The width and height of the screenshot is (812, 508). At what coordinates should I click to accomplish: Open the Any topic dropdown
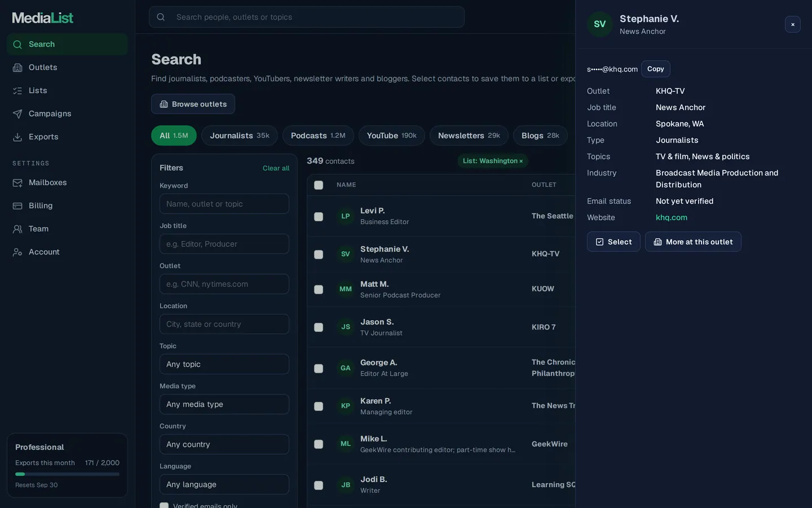tap(224, 364)
